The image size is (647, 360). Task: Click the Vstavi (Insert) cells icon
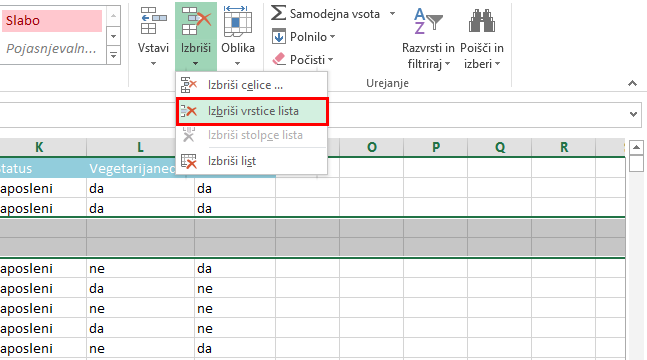pos(153,21)
